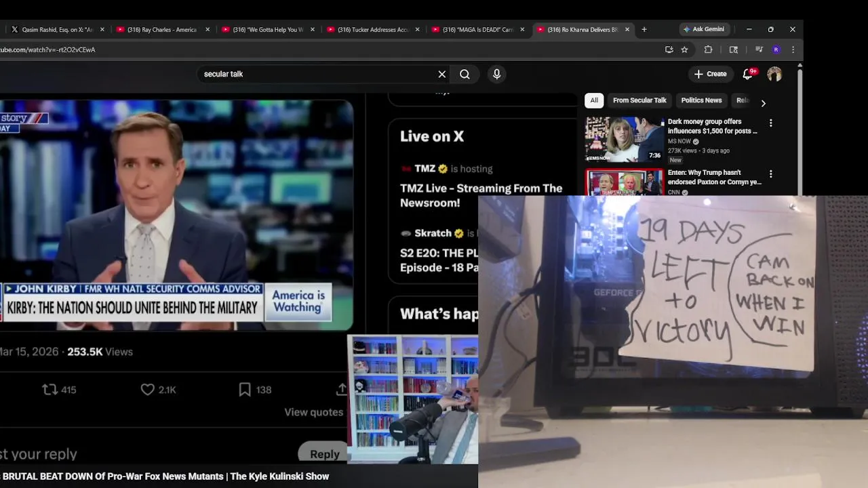Close the Qasim Rashid X tab
868x488 pixels.
coord(102,29)
